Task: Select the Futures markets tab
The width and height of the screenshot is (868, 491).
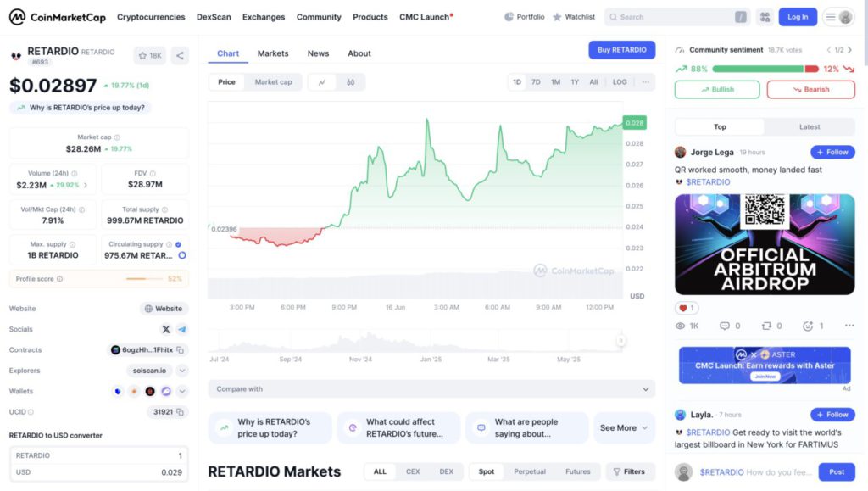Action: click(578, 471)
